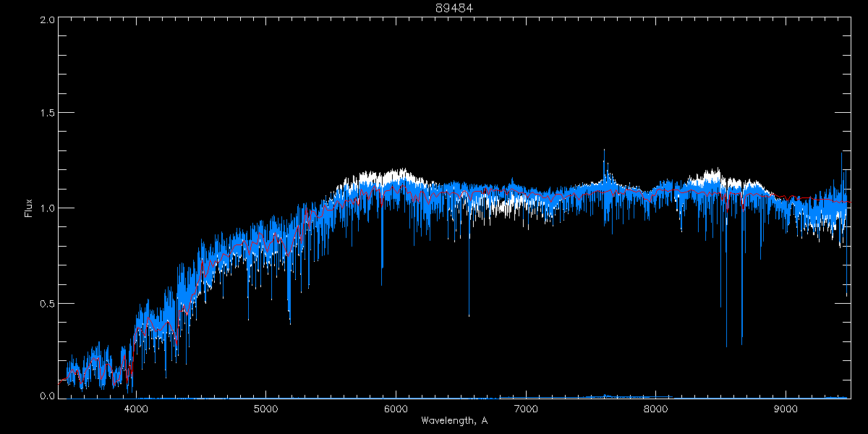Image resolution: width=868 pixels, height=434 pixels.
Task: Click the 0.5 y-axis tick label
Action: [x=46, y=303]
